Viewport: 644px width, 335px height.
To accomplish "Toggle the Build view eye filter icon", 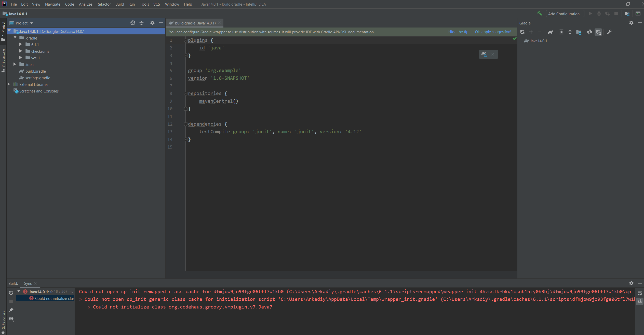I will (x=11, y=319).
